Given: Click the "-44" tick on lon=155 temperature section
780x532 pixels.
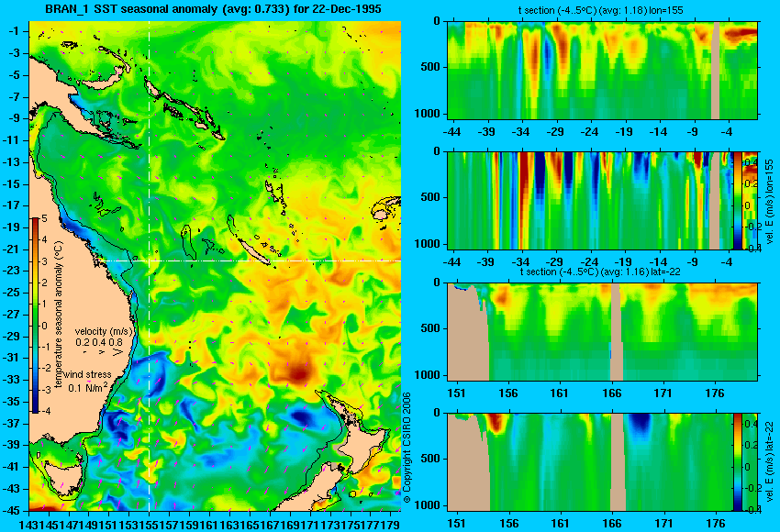Looking at the screenshot, I should coord(451,132).
